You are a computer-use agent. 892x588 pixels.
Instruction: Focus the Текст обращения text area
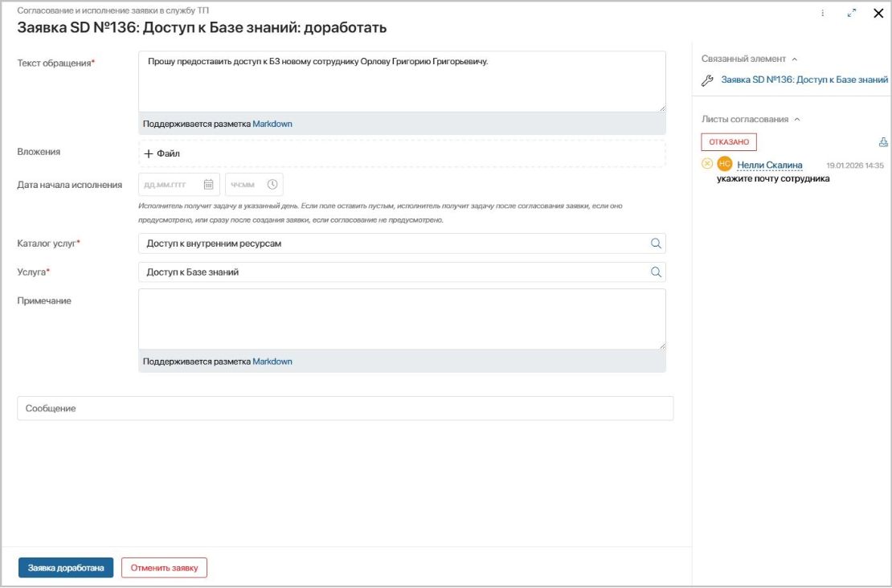[x=402, y=81]
